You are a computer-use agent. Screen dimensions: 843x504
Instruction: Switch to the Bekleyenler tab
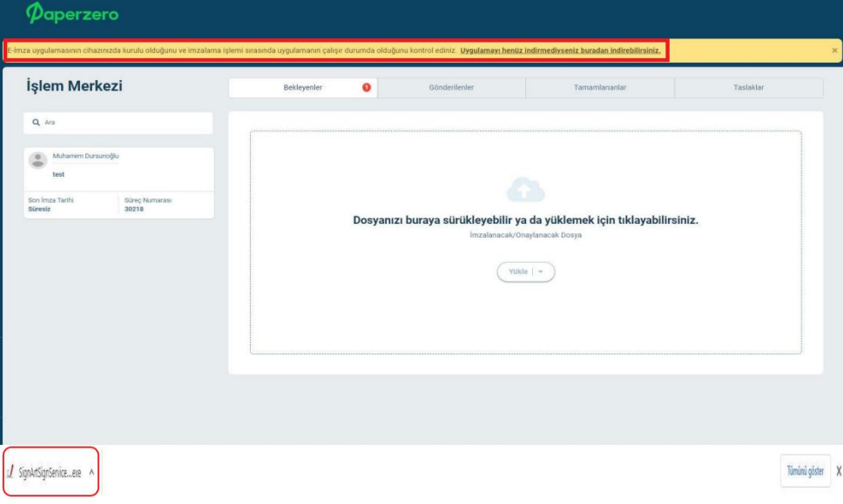[302, 87]
